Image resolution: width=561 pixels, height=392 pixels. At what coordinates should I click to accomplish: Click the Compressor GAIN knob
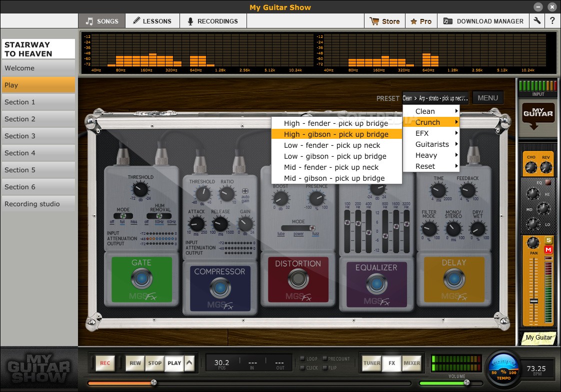tap(245, 224)
